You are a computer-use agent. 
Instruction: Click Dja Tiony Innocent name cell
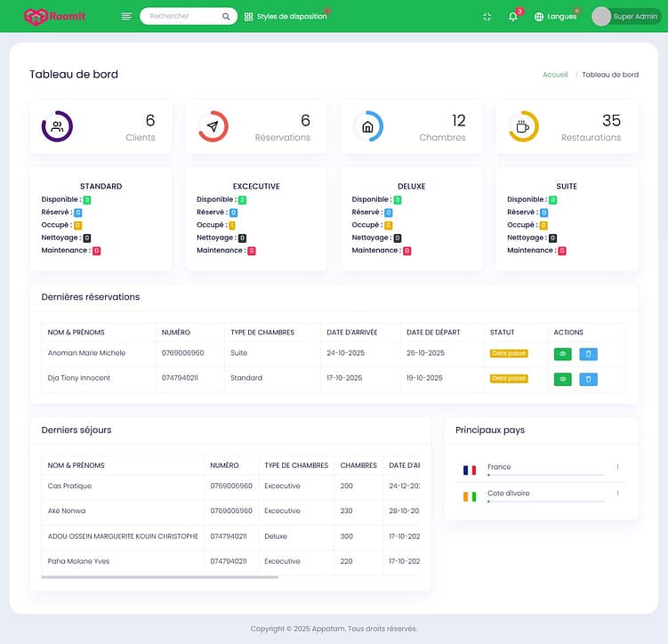[x=79, y=378]
